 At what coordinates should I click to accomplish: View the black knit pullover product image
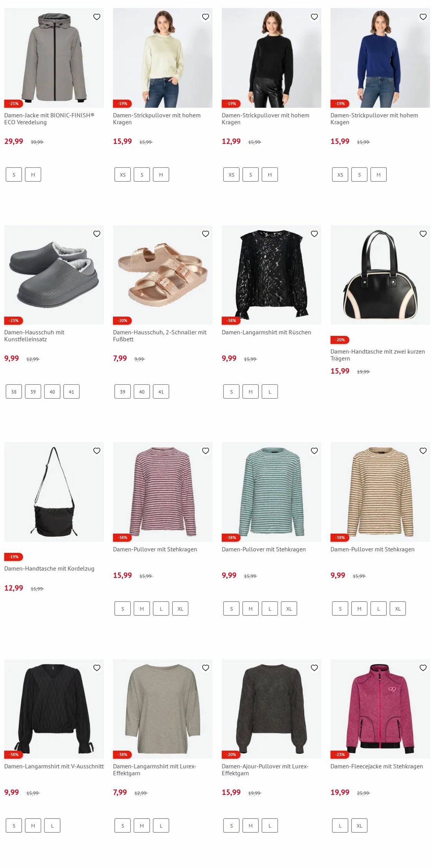click(271, 58)
